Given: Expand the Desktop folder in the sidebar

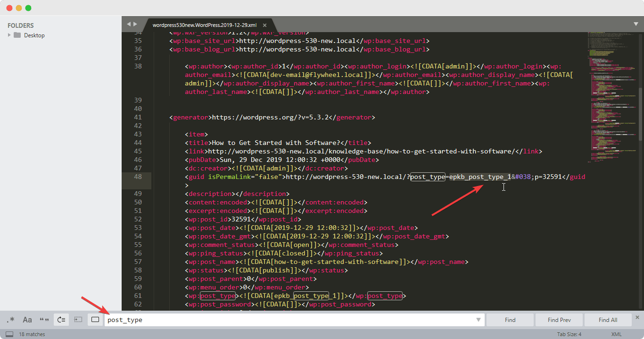Looking at the screenshot, I should [x=8, y=34].
